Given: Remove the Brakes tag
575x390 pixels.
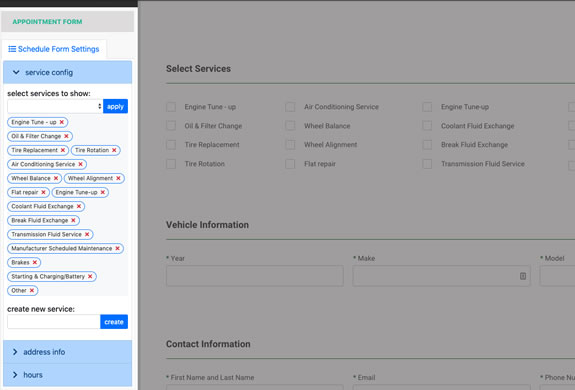Looking at the screenshot, I should tap(35, 262).
